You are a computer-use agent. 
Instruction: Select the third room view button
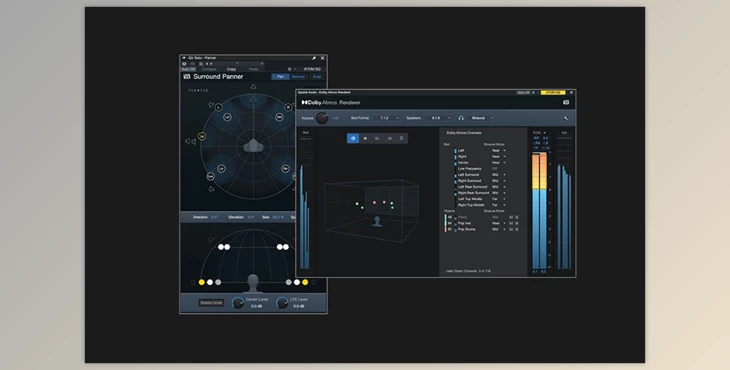click(x=377, y=138)
